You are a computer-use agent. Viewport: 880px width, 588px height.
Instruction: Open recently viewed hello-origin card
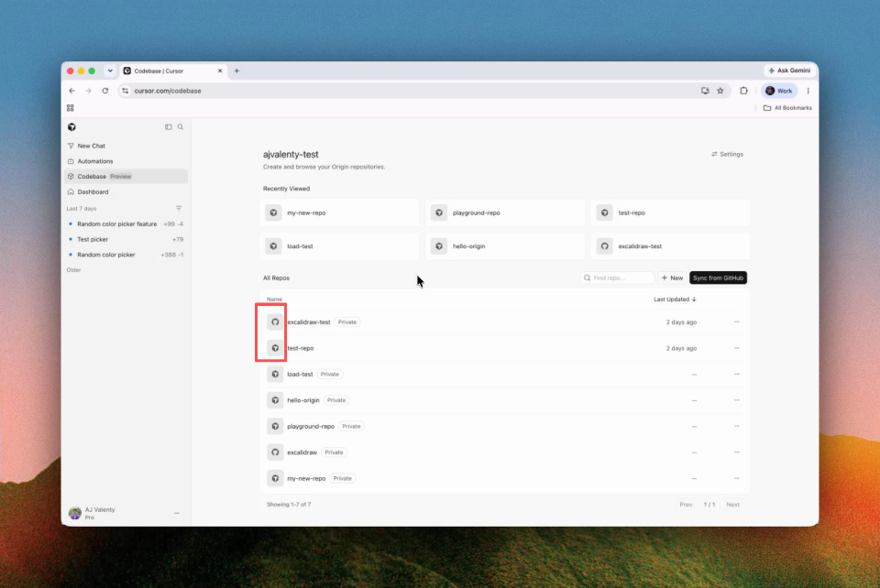pos(505,246)
